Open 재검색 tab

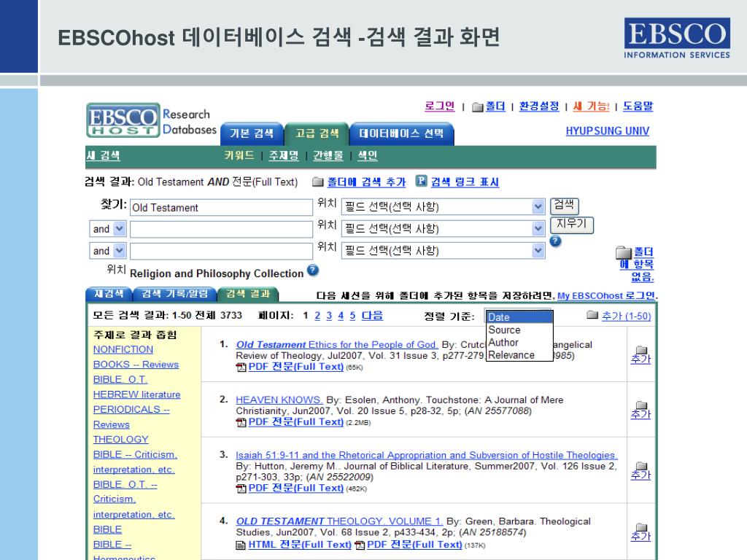pos(109,295)
